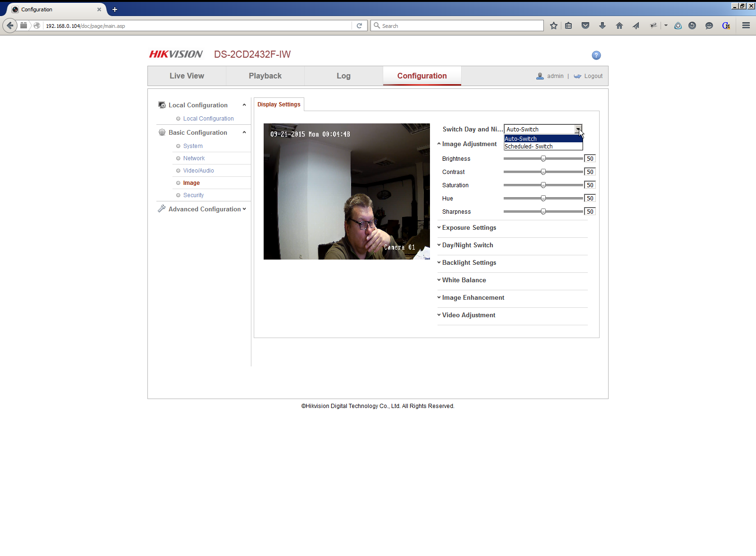Open the Security settings link
756x556 pixels.
[x=193, y=195]
